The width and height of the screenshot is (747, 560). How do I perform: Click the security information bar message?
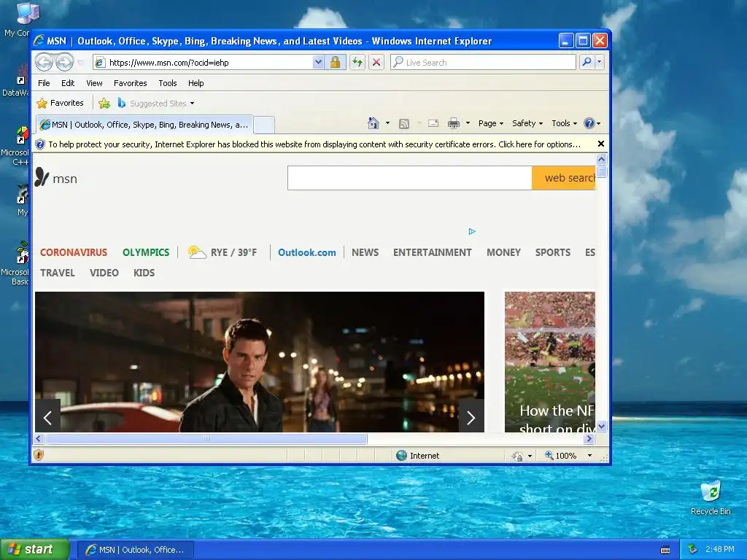click(314, 144)
